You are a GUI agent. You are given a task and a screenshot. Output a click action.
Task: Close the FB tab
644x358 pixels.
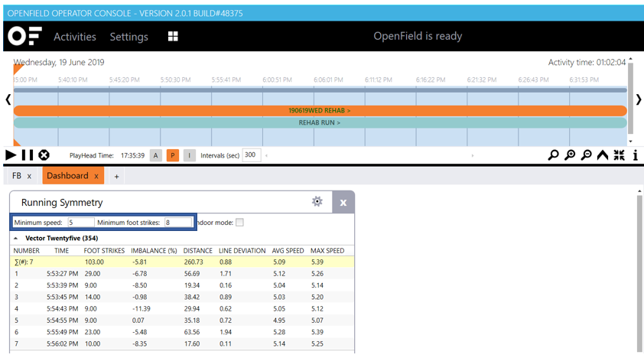29,176
